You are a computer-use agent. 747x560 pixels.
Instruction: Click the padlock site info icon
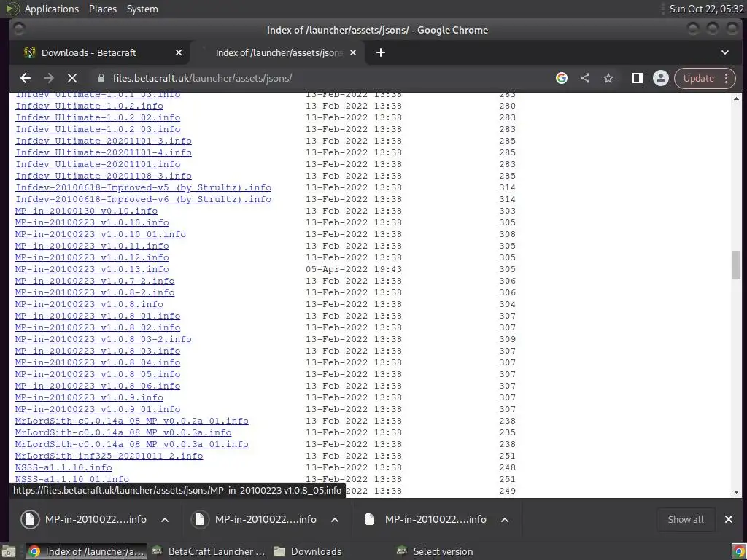tap(101, 78)
